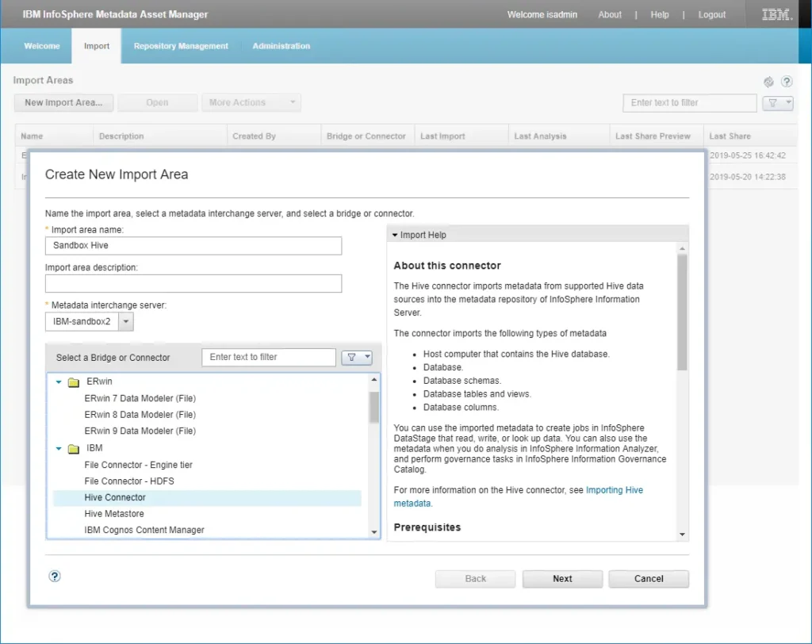Image resolution: width=812 pixels, height=644 pixels.
Task: Collapse the IBM bridge category
Action: pyautogui.click(x=57, y=447)
